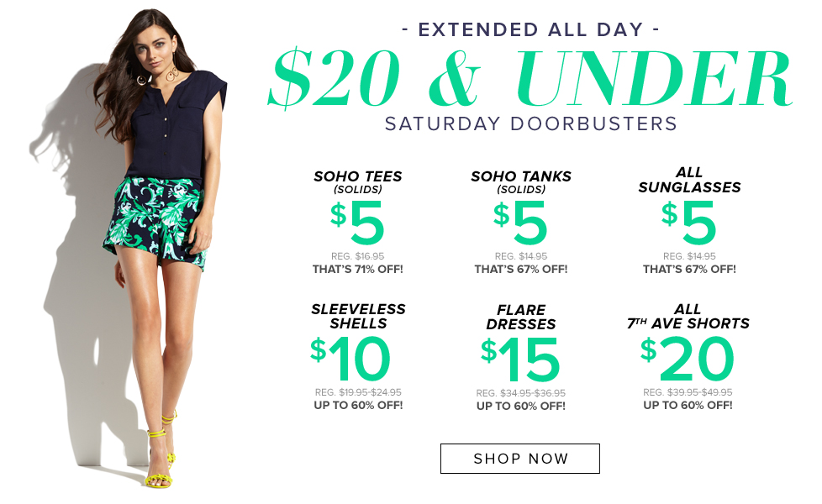Click the $20 & UNDER headline
This screenshot has height=504, width=822.
point(530,79)
